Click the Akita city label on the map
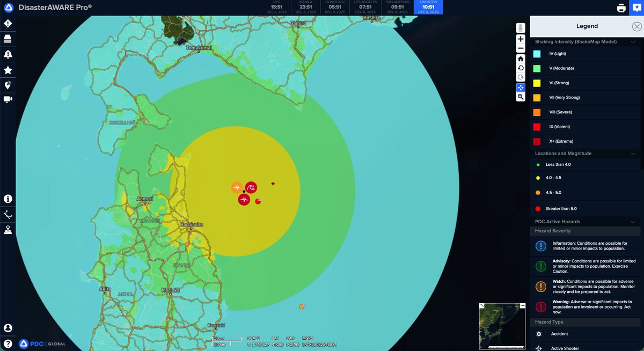Viewport: 644px width, 351px height. click(x=105, y=289)
